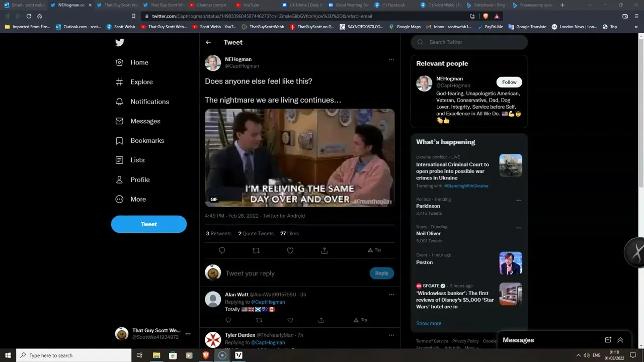Expand the Messages drawer
Screen dimensions: 644x362
click(620, 340)
